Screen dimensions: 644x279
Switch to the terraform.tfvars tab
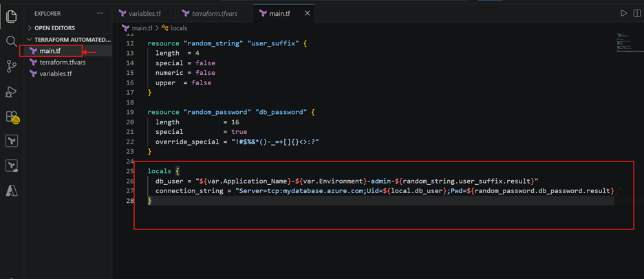213,14
